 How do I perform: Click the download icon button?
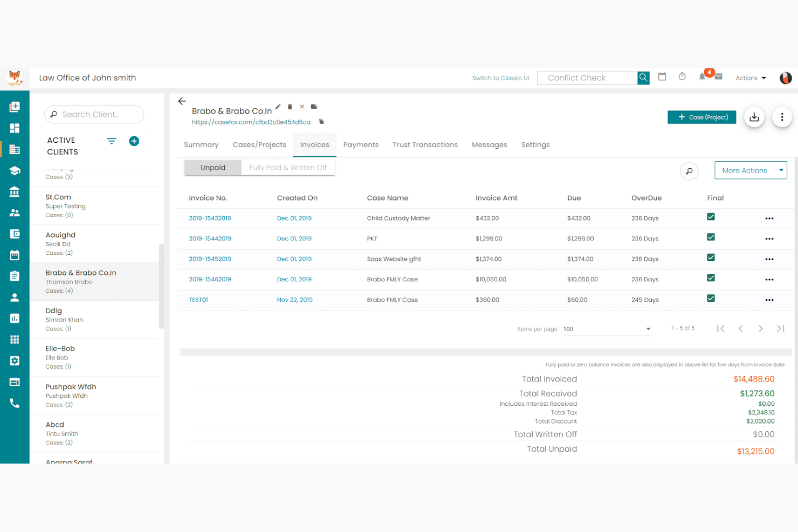click(x=754, y=117)
